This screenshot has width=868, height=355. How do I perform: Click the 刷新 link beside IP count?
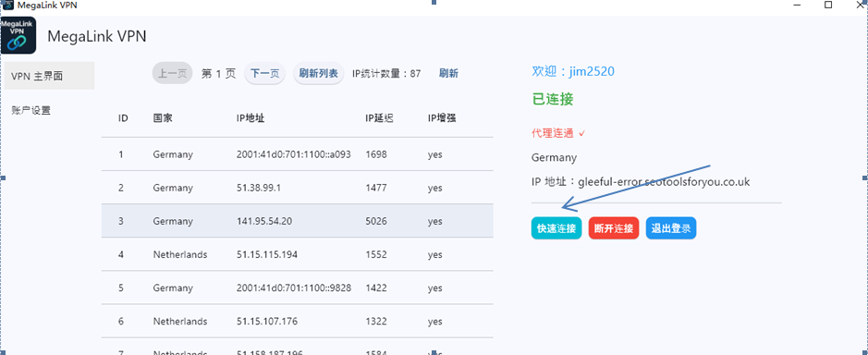pyautogui.click(x=448, y=73)
